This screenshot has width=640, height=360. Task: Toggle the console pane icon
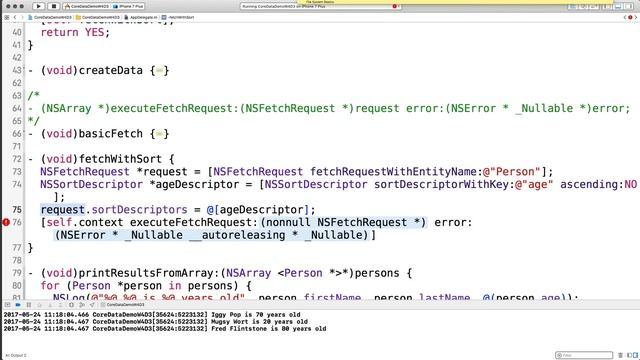636,355
